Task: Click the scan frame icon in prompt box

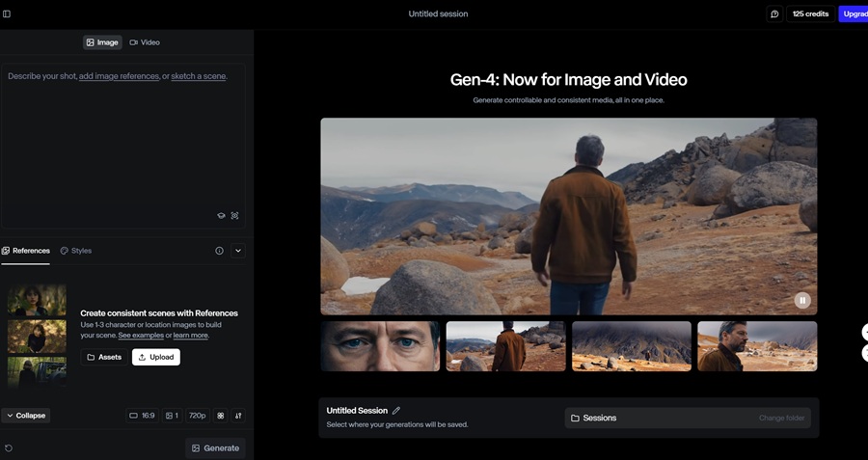Action: (x=234, y=216)
